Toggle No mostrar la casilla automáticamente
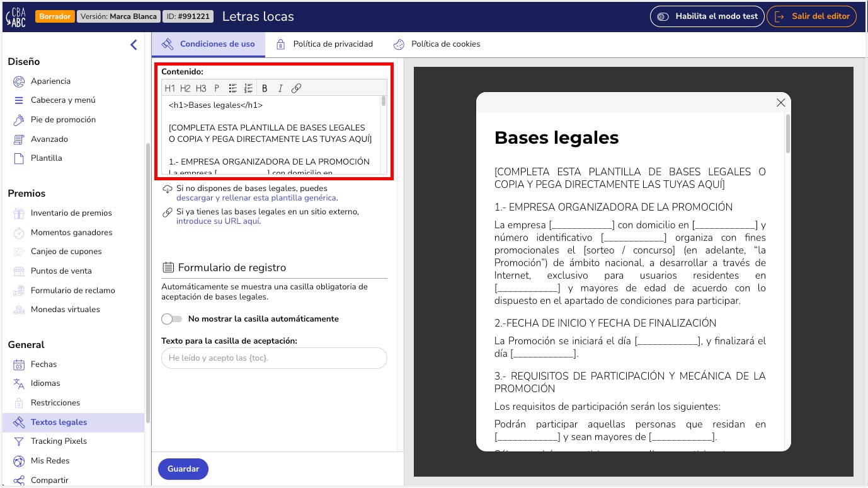The height and width of the screenshot is (488, 868). (171, 319)
